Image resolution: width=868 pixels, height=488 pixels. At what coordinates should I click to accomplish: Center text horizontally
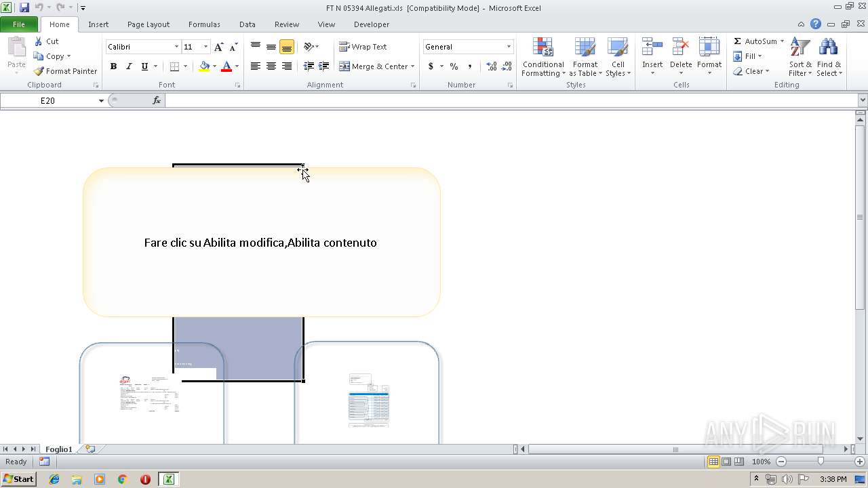(x=271, y=66)
